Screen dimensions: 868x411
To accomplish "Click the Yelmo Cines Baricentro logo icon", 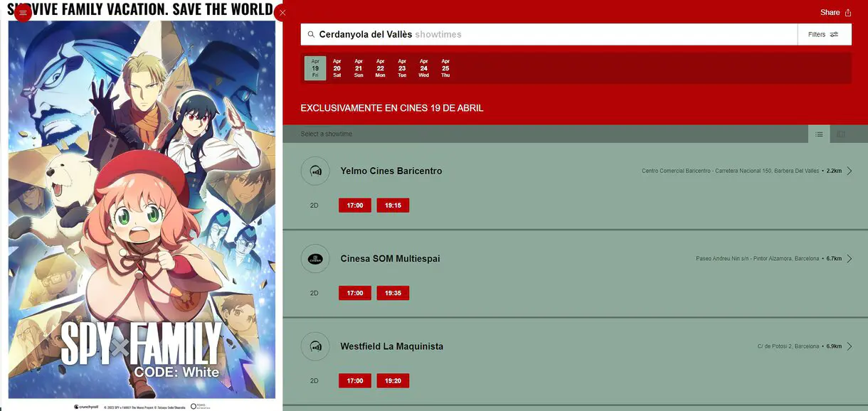I will coord(315,171).
